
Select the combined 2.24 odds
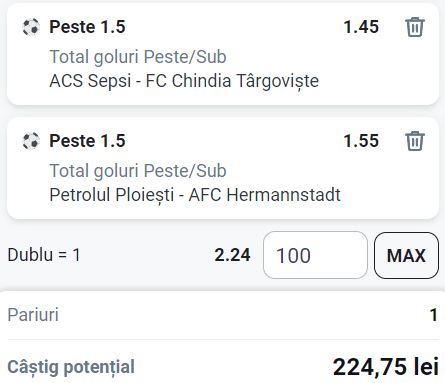tap(232, 255)
